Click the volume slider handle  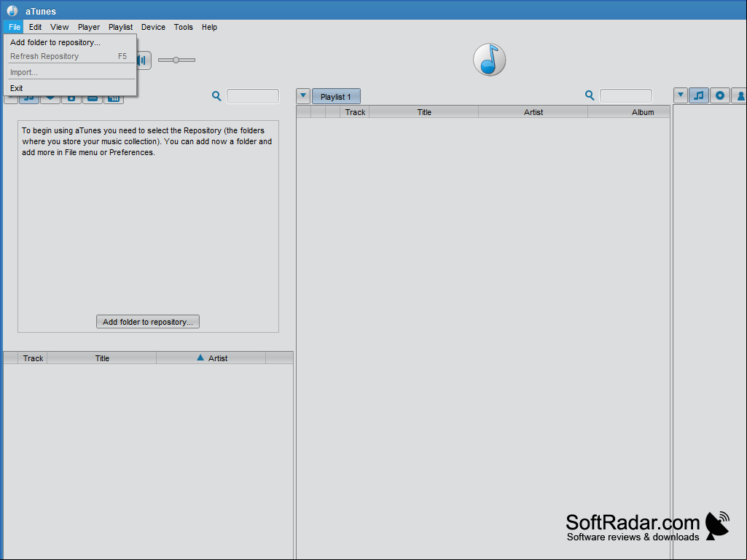[176, 60]
